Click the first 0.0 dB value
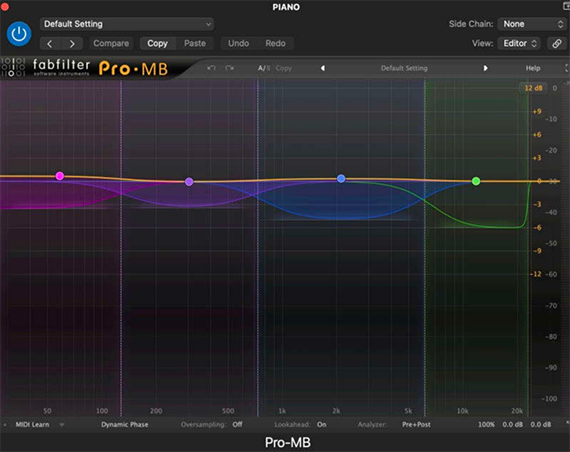 point(513,424)
